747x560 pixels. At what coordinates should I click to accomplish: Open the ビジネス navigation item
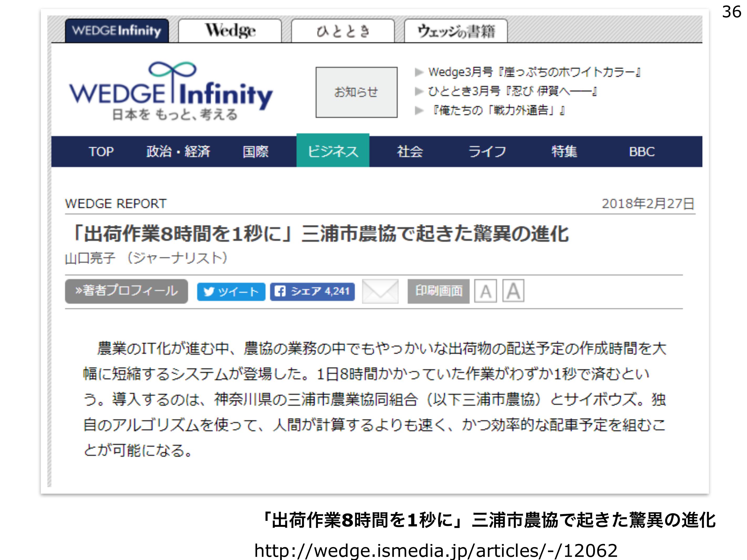point(333,151)
